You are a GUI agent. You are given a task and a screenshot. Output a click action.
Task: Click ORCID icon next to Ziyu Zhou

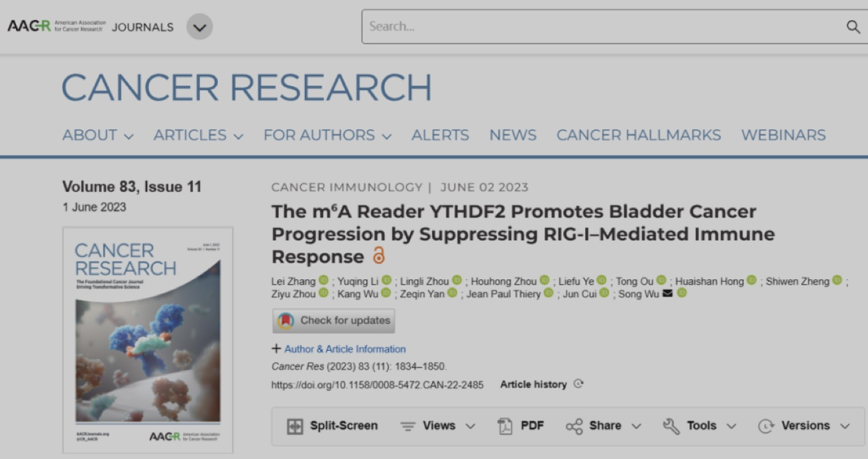coord(323,293)
